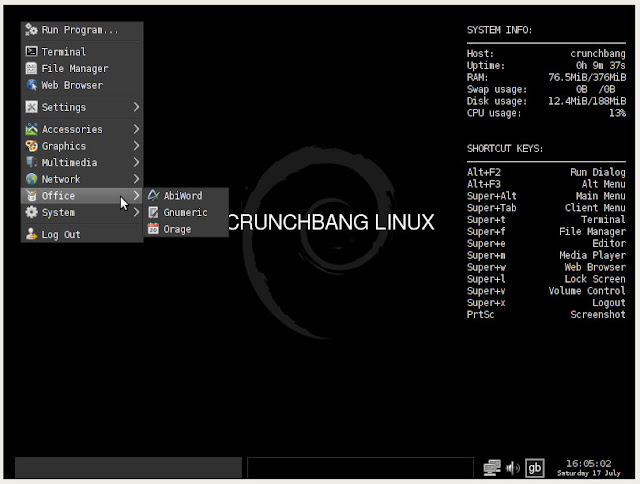Click the 76.5MiB/376MiB RAM value

click(x=587, y=77)
